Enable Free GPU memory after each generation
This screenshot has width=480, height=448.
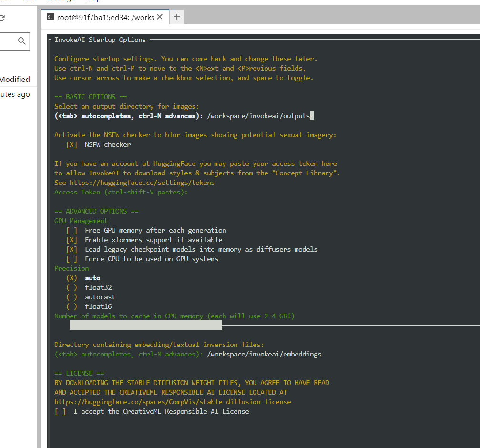coord(71,230)
